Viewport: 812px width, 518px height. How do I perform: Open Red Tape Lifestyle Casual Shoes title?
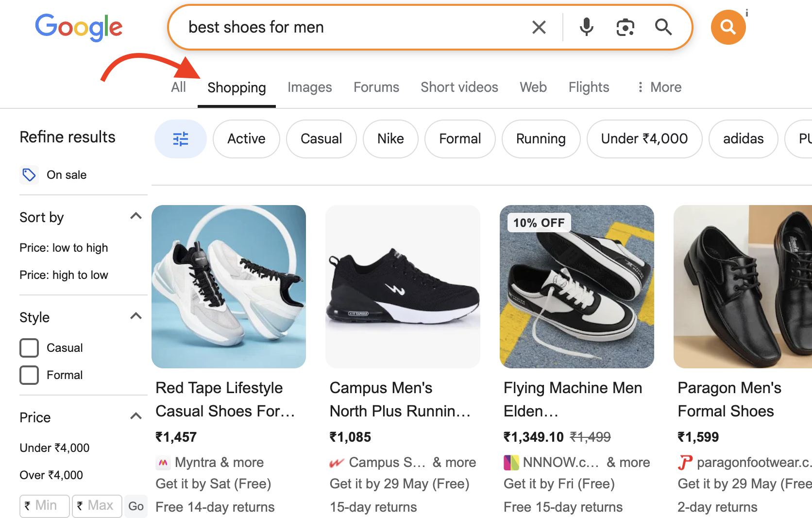point(225,399)
